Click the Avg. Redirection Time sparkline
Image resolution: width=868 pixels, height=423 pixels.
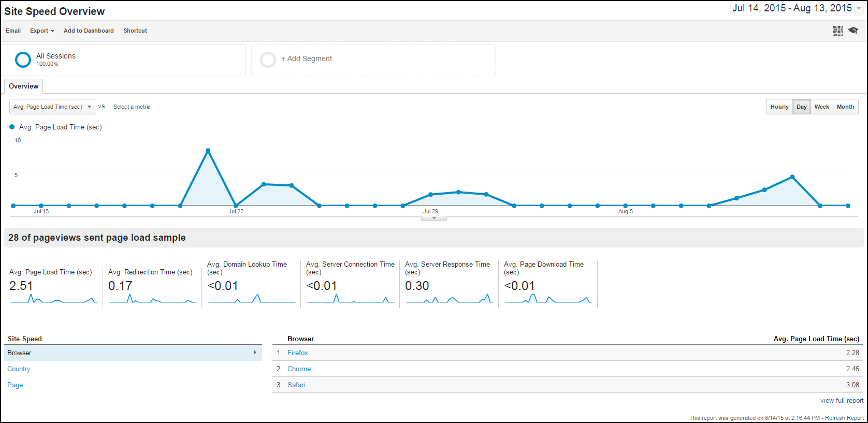(x=152, y=299)
